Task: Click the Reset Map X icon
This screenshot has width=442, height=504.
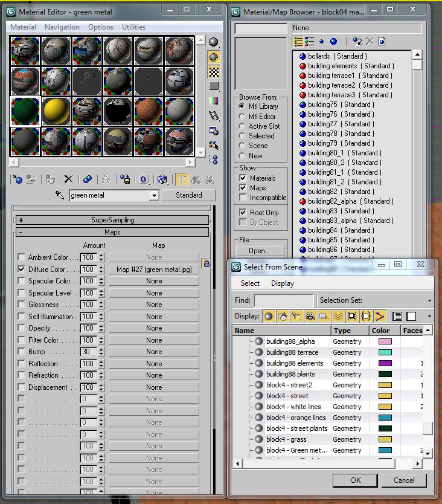Action: (68, 179)
